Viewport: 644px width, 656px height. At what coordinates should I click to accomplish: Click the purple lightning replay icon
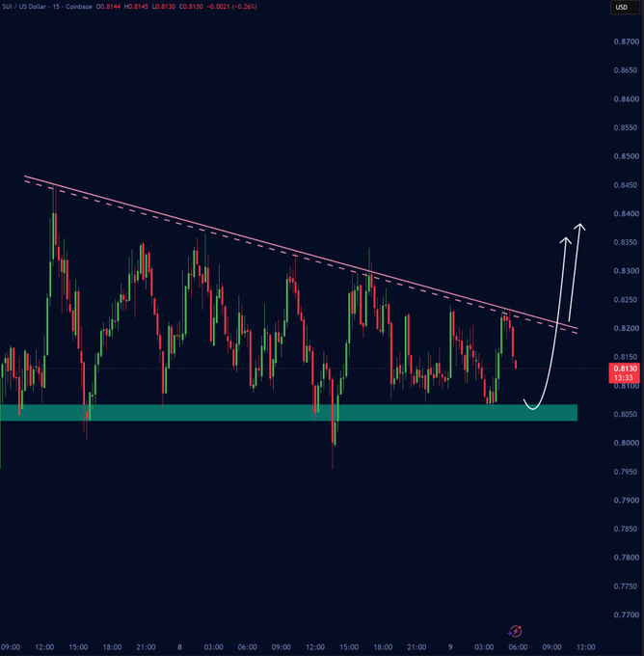coord(515,631)
